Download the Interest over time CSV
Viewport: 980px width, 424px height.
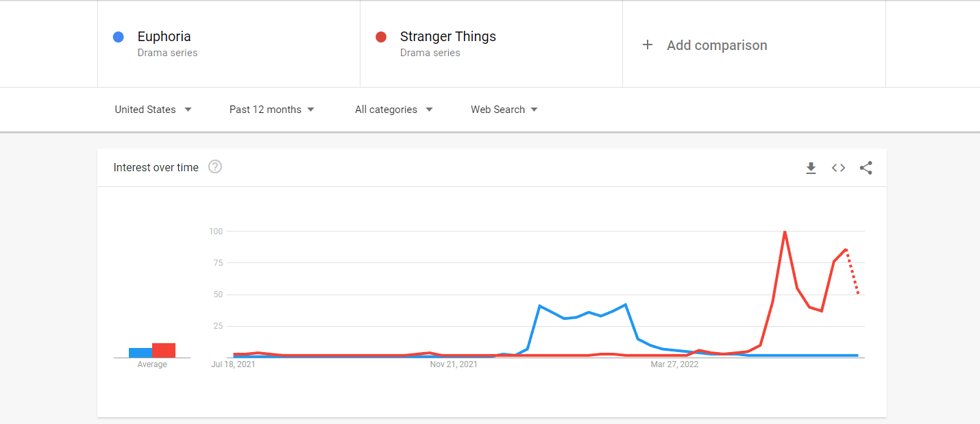pos(811,168)
